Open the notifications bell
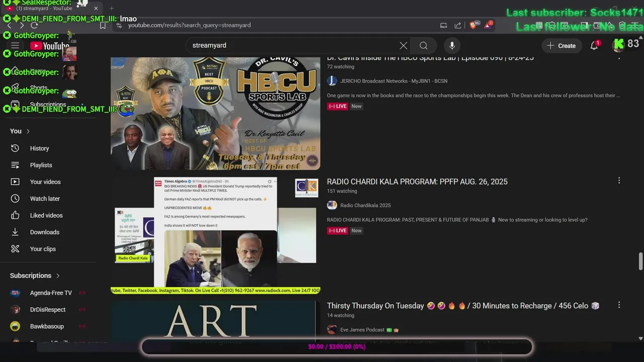This screenshot has width=644, height=362. [x=594, y=46]
